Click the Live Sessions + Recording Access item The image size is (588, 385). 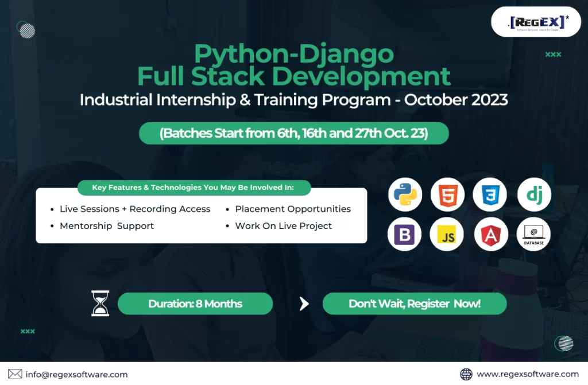135,209
